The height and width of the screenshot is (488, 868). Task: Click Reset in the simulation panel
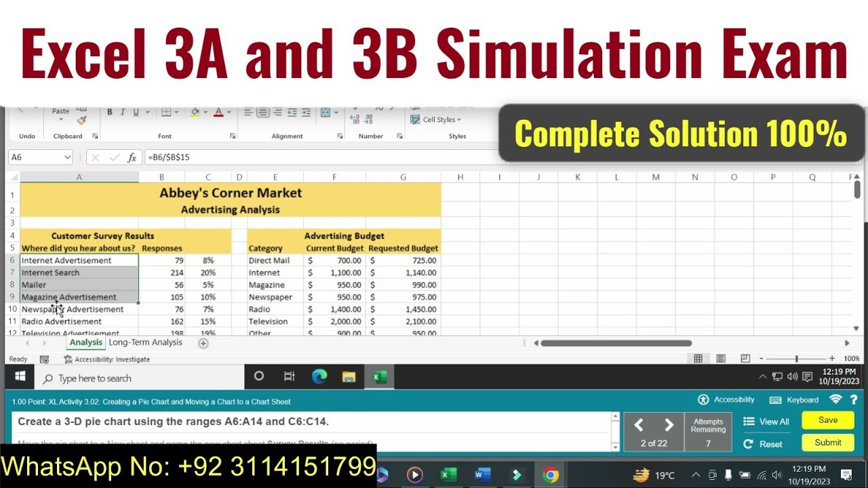coord(764,444)
